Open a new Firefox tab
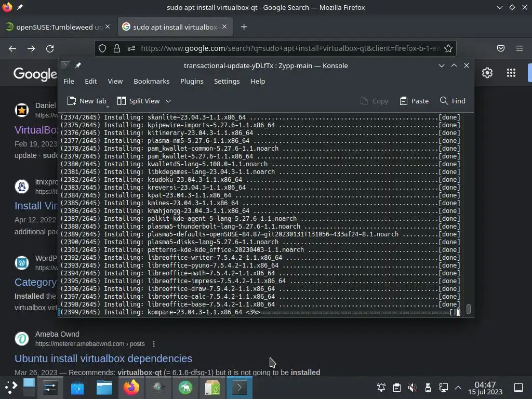Viewport: 532px width, 399px height. click(244, 27)
